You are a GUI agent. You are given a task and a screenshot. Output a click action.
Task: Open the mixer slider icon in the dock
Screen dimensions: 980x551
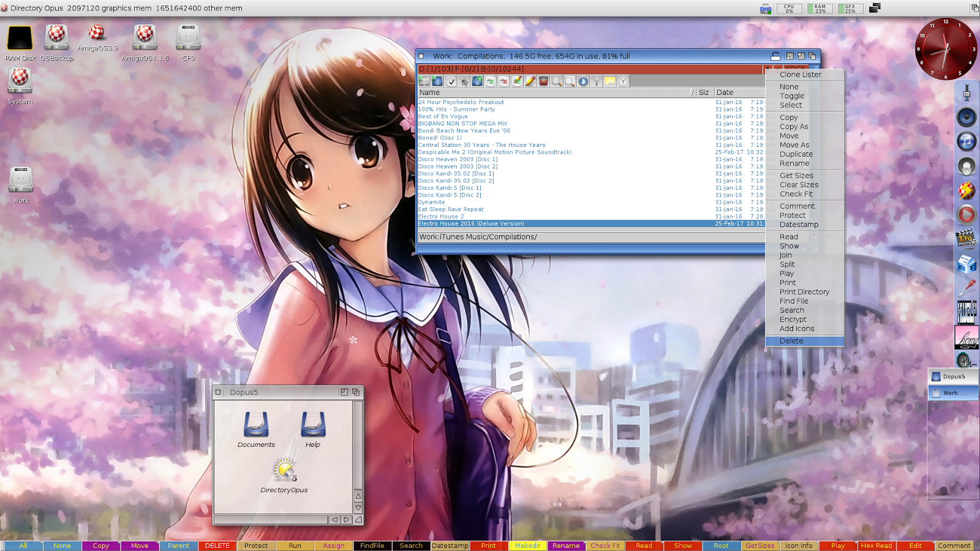[967, 92]
